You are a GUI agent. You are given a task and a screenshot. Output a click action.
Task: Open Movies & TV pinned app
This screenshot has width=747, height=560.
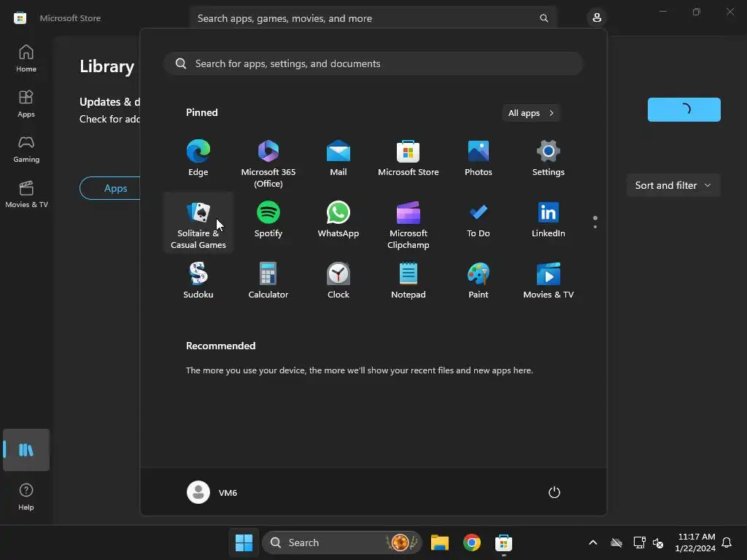(x=549, y=281)
